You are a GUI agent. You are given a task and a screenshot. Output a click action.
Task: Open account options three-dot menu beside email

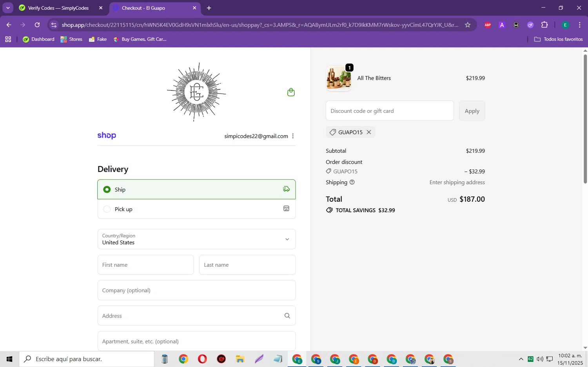pos(293,136)
